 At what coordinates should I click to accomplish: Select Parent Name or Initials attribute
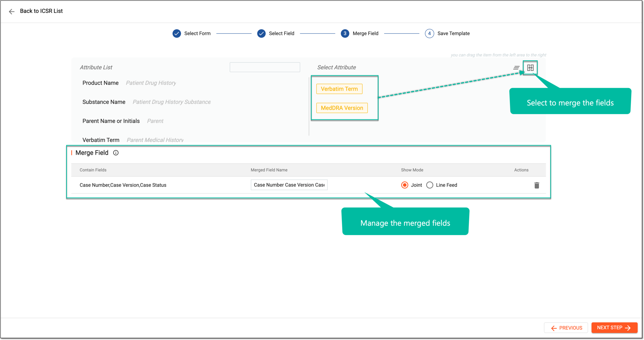[111, 121]
